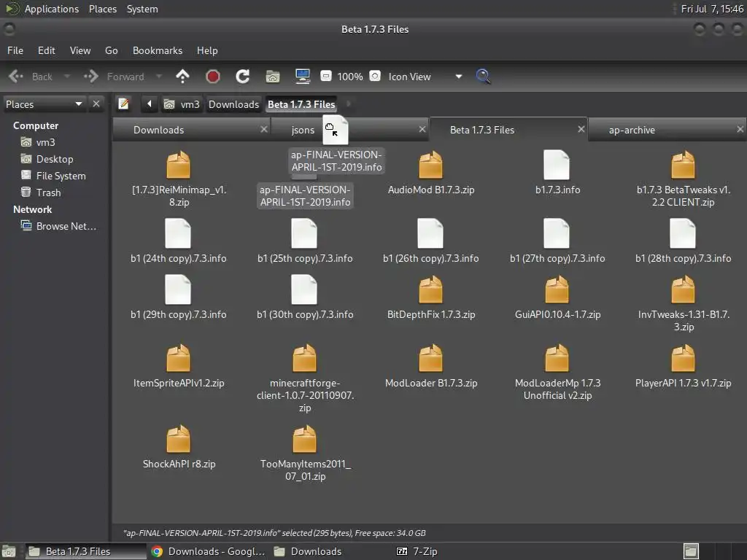Select the b1 (27th copy).7.3.info file
Viewport: 747px width, 560px height.
[x=557, y=241]
